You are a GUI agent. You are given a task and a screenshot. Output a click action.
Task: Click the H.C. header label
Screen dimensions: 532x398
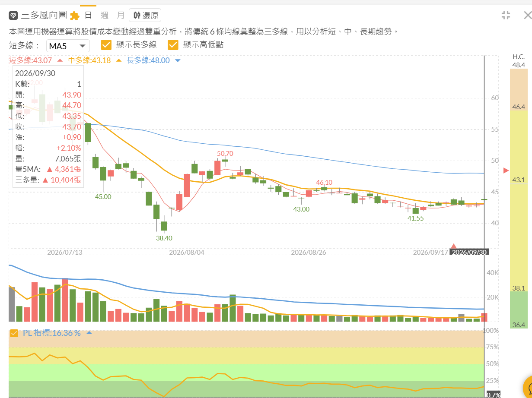pos(519,57)
